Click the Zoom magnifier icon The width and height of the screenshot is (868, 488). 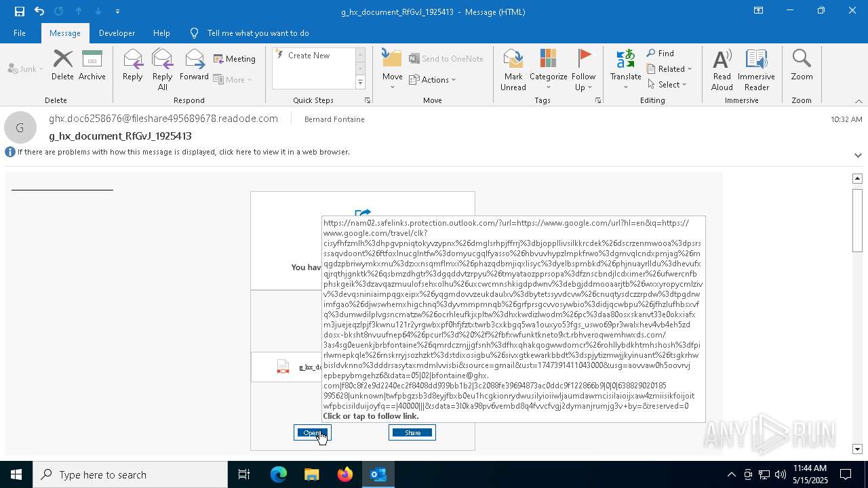[802, 66]
